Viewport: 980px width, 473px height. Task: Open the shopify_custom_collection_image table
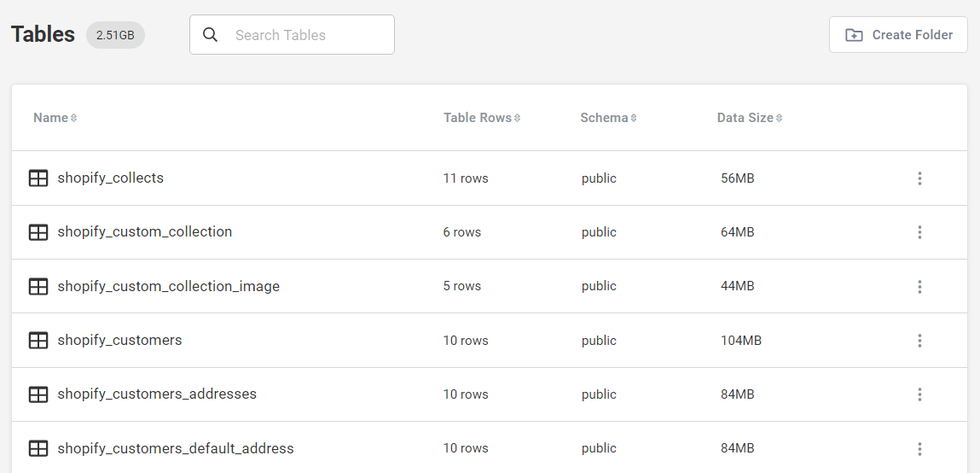(x=169, y=286)
